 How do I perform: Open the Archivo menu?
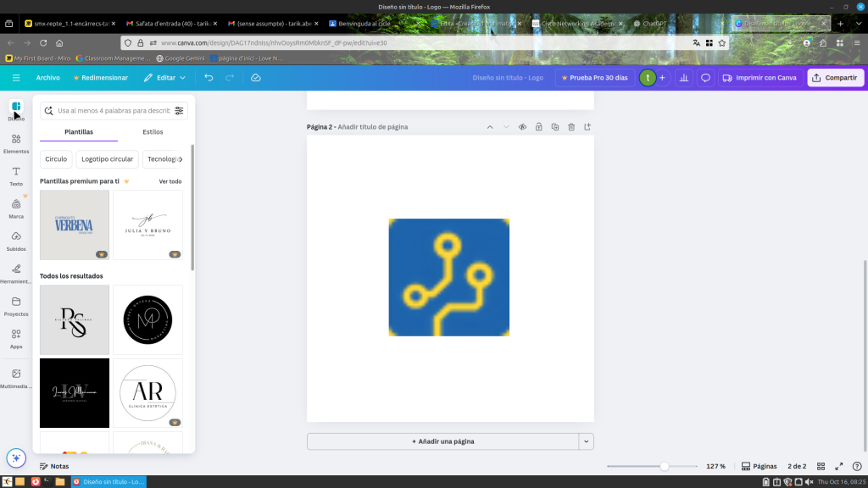(x=47, y=78)
